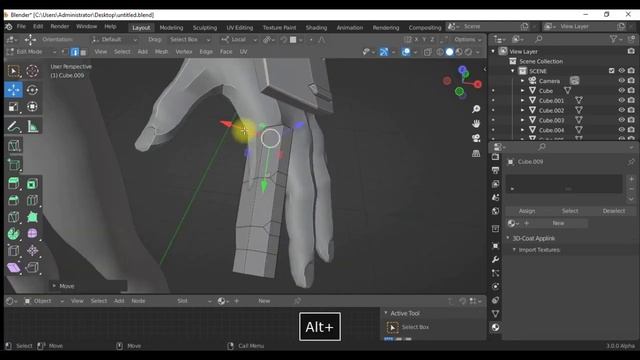Open the Render menu
Screen dimensions: 640x360
click(60, 27)
